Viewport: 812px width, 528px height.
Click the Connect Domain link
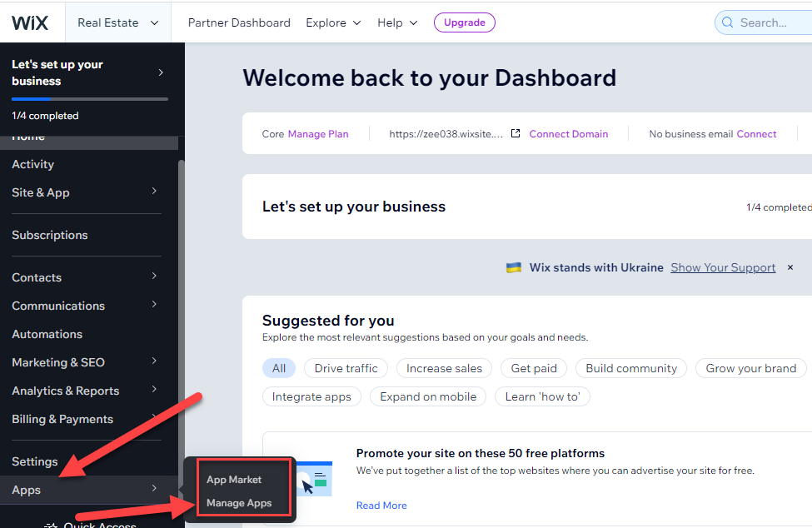coord(569,134)
